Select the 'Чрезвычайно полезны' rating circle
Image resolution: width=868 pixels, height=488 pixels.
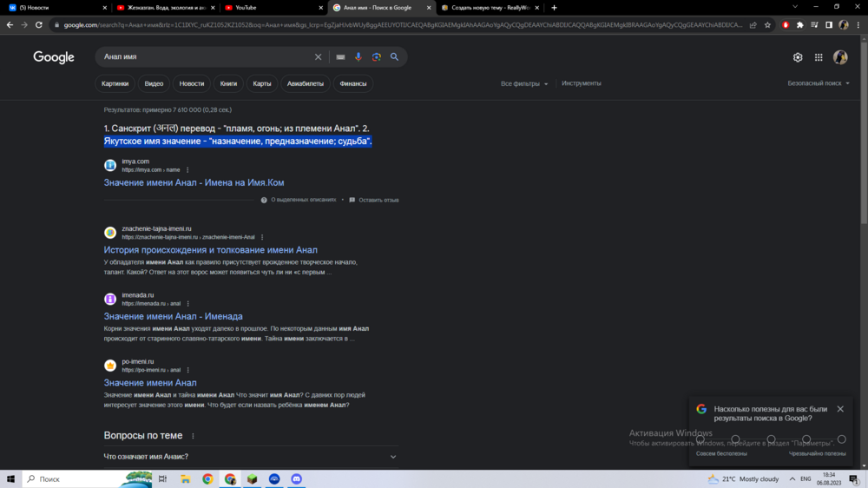pos(841,439)
